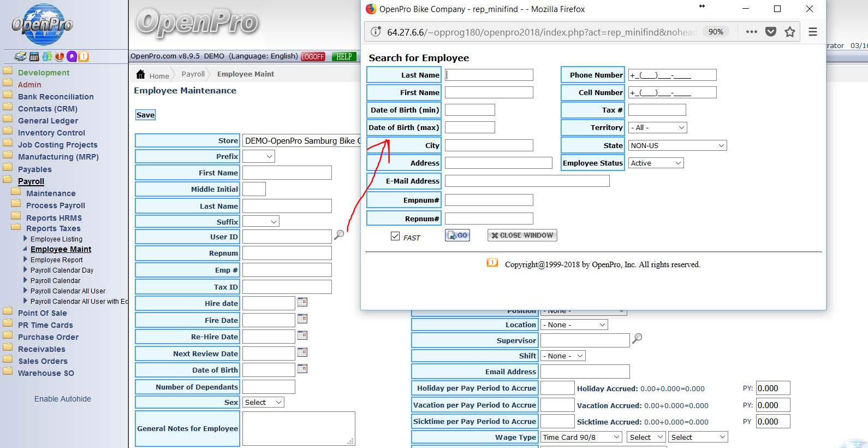Open the Employee Status dropdown
Image resolution: width=868 pixels, height=448 pixels.
tap(656, 163)
